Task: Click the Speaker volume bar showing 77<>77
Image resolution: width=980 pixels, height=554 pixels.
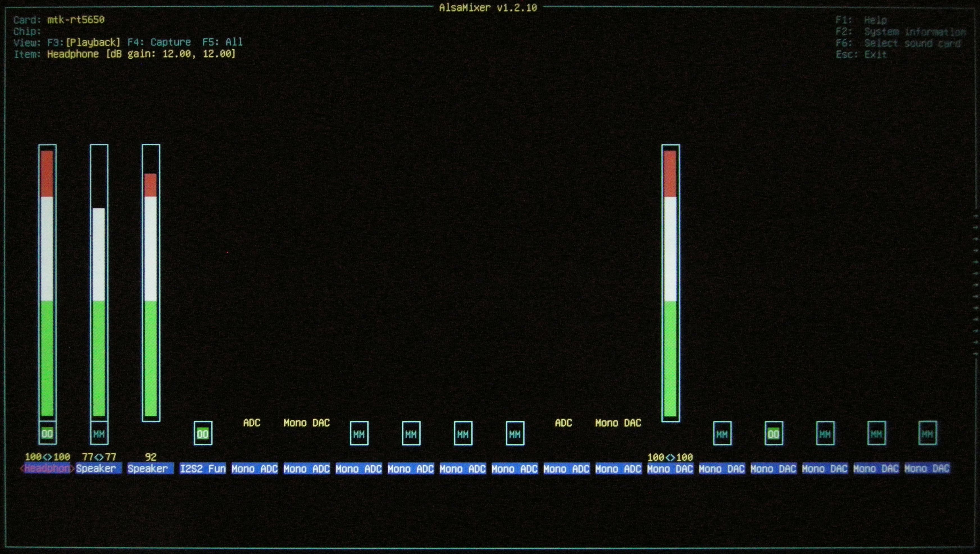Action: pyautogui.click(x=99, y=283)
